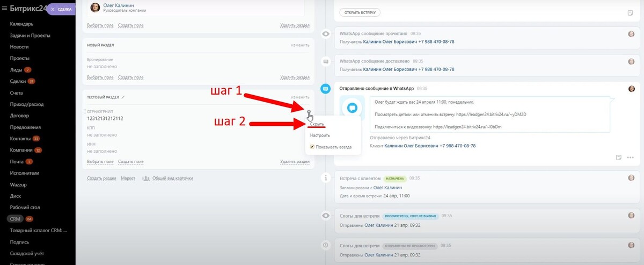The image size is (644, 265).
Task: Click message icon of WhatsApp сообщение доставлено
Action: click(x=325, y=62)
